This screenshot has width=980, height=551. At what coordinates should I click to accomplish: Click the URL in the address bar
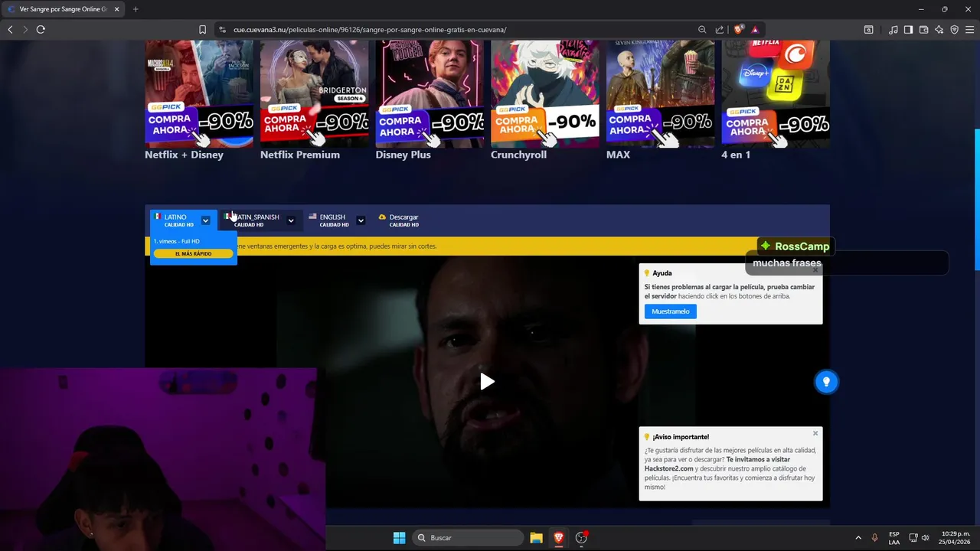pyautogui.click(x=370, y=30)
